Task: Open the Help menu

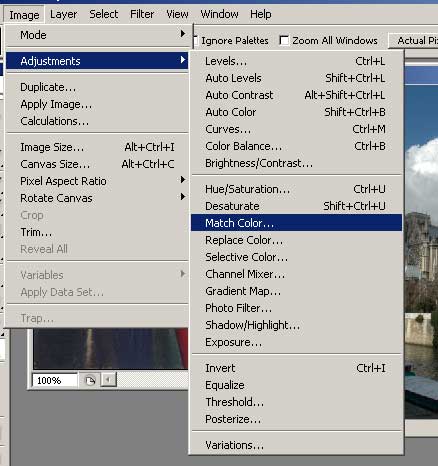Action: 261,14
